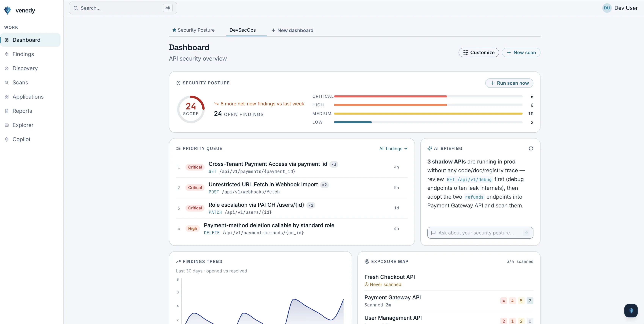Click the venedy logo icon
This screenshot has height=324, width=644.
(x=8, y=10)
